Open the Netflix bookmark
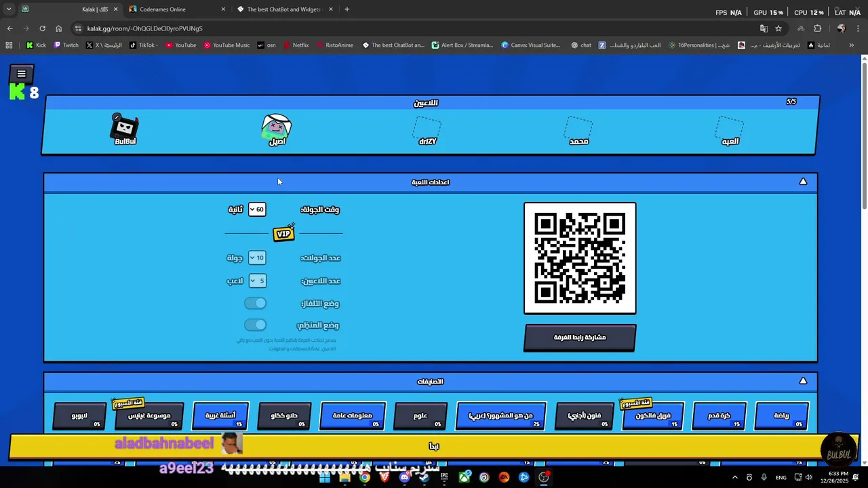This screenshot has height=488, width=868. click(296, 45)
